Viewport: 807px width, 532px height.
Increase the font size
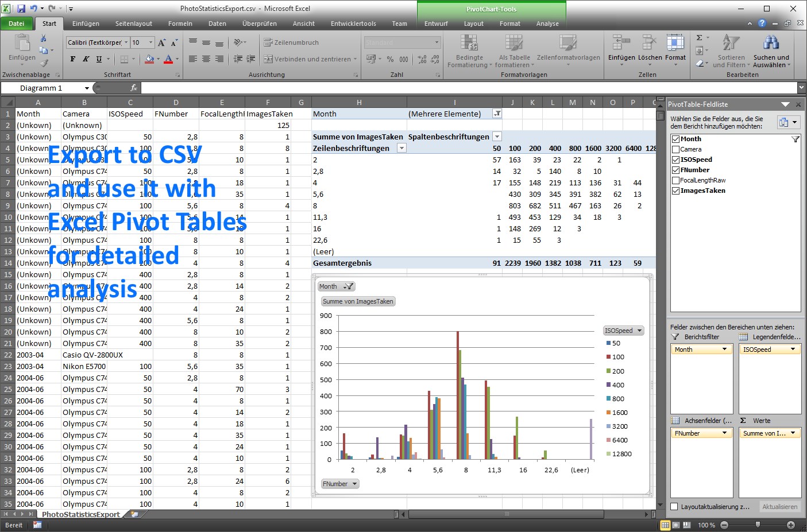point(162,42)
